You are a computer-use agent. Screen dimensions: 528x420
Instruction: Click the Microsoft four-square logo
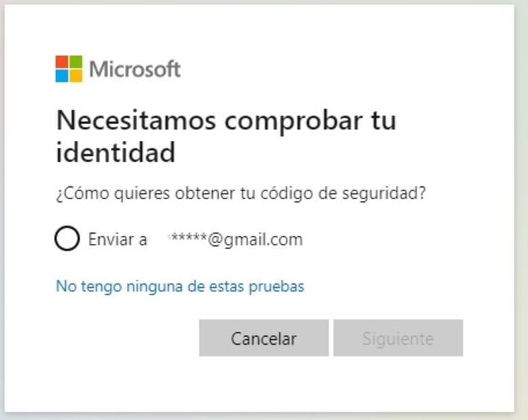click(x=68, y=68)
